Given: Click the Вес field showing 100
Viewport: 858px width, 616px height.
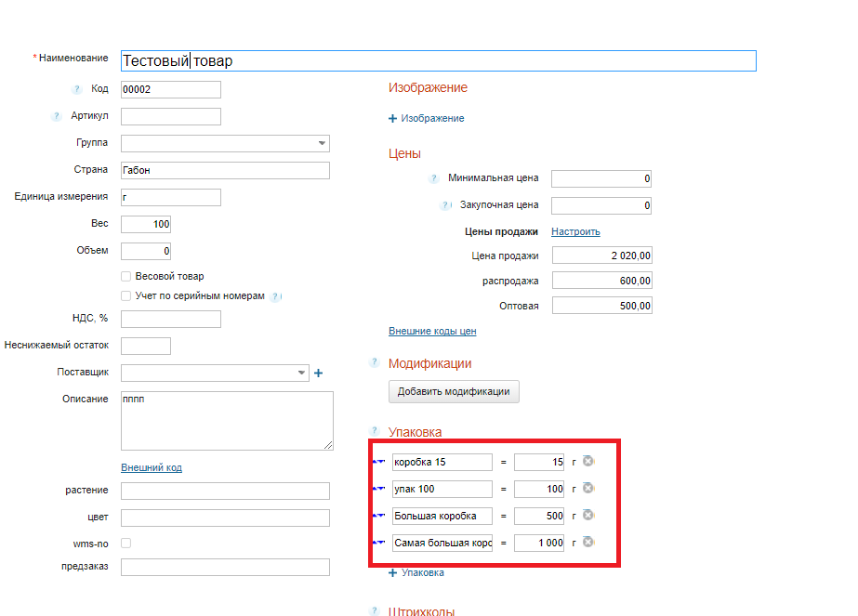Looking at the screenshot, I should point(146,224).
